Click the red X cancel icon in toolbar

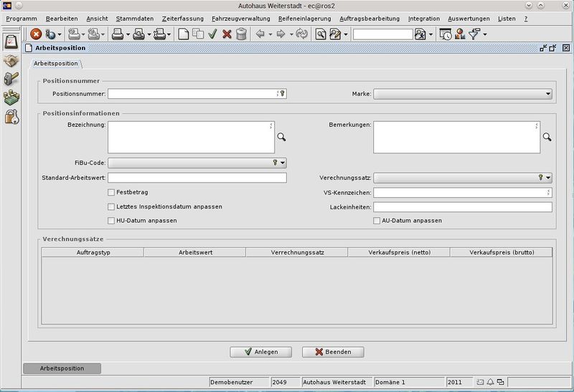(227, 34)
